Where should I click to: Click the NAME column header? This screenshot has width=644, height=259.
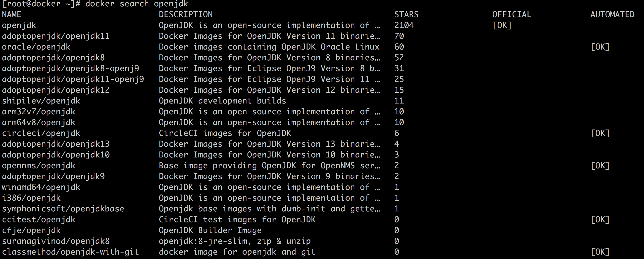click(x=12, y=14)
